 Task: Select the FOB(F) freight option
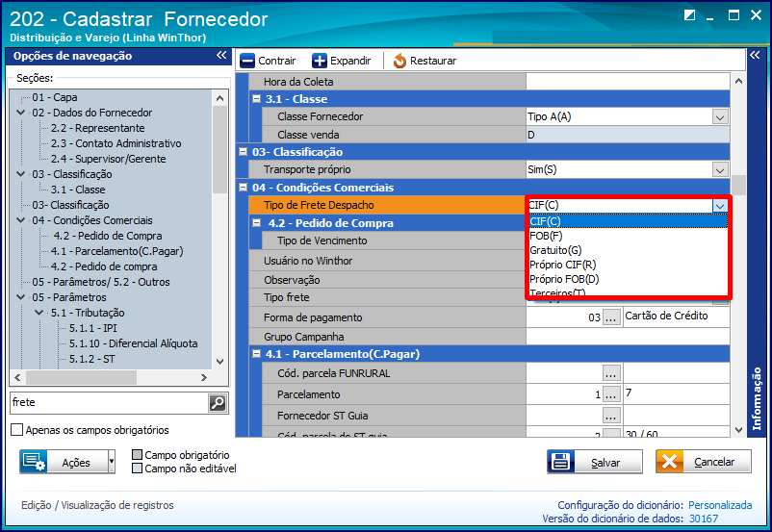(628, 236)
